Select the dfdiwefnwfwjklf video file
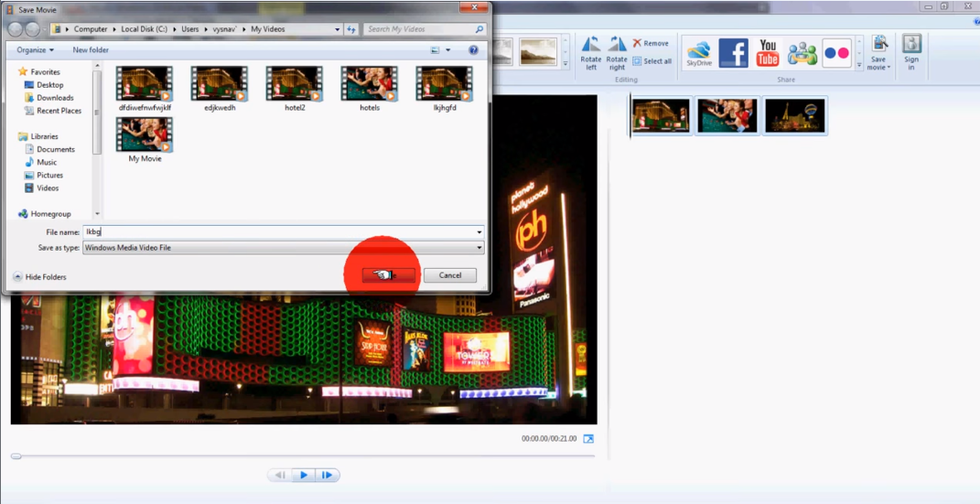This screenshot has width=980, height=504. click(x=145, y=89)
